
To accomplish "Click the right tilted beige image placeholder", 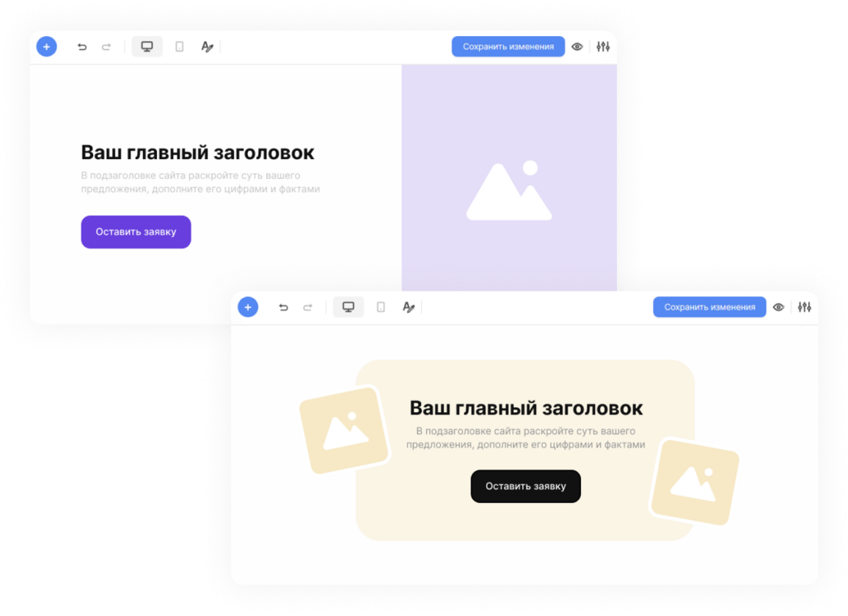I will point(695,483).
